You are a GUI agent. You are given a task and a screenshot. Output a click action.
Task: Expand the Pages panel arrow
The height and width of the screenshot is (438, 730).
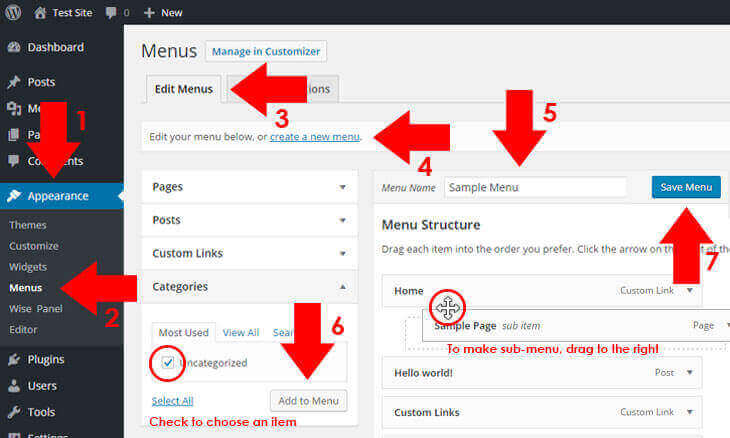click(343, 187)
